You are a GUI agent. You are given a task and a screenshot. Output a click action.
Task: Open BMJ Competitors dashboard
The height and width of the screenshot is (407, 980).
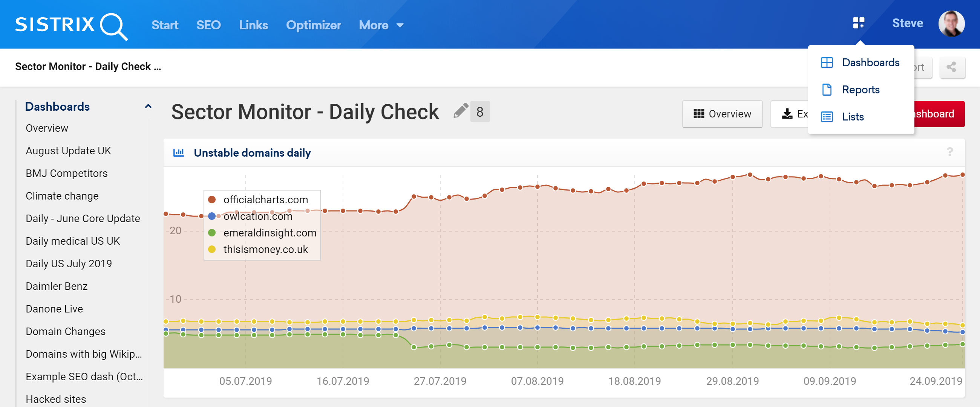(67, 173)
